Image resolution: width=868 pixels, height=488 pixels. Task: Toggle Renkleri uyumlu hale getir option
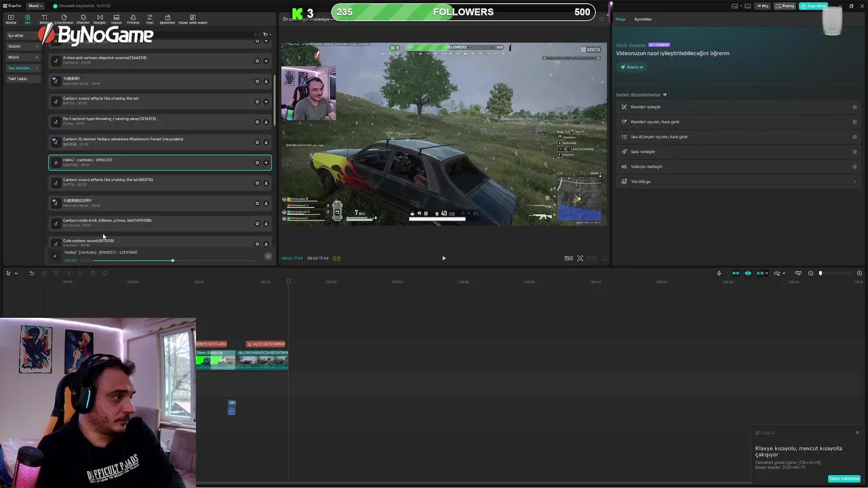click(x=854, y=122)
